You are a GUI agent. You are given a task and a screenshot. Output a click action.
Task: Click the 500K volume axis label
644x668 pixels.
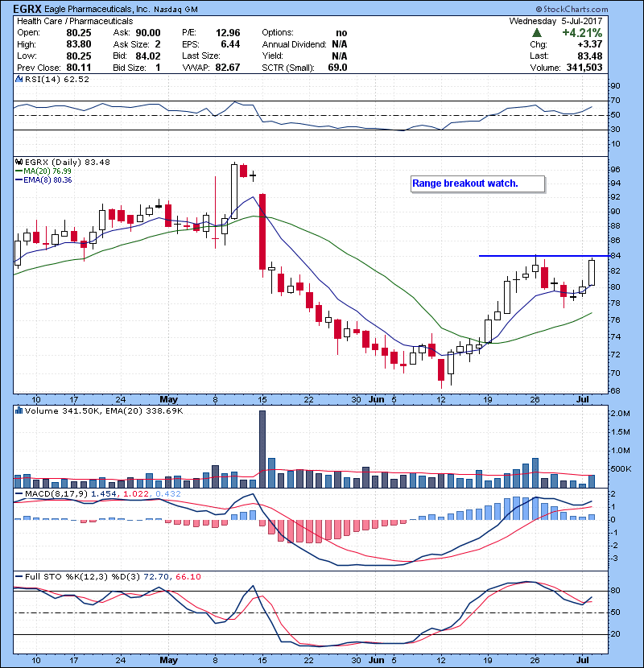[621, 469]
